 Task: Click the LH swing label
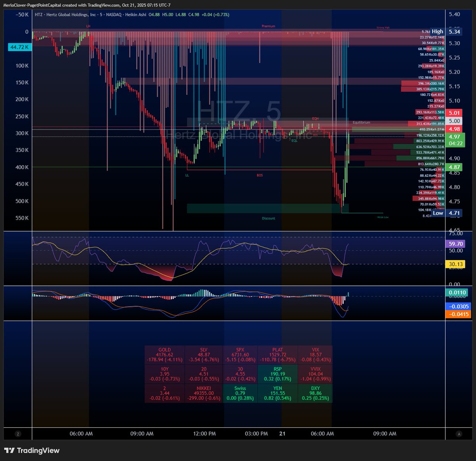[x=88, y=26]
